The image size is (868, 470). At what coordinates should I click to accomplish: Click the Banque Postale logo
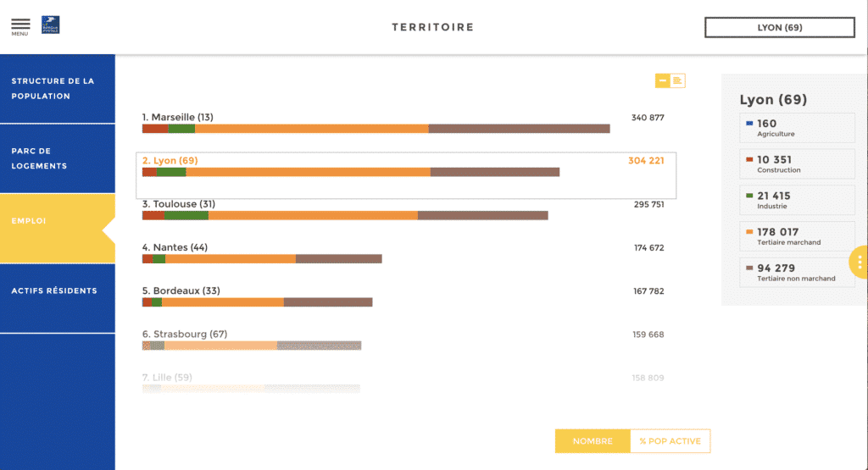point(50,25)
